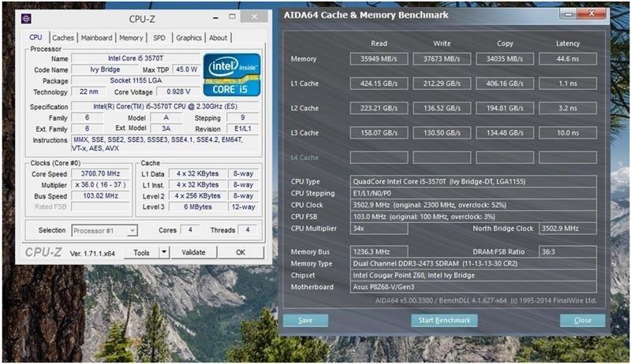Click the empty L4 Cache Read field
631x364 pixels.
click(379, 157)
